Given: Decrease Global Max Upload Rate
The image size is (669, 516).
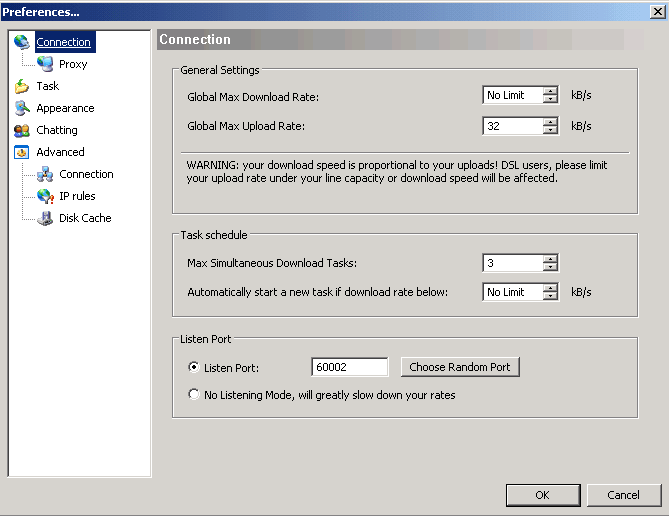Looking at the screenshot, I should pyautogui.click(x=550, y=130).
